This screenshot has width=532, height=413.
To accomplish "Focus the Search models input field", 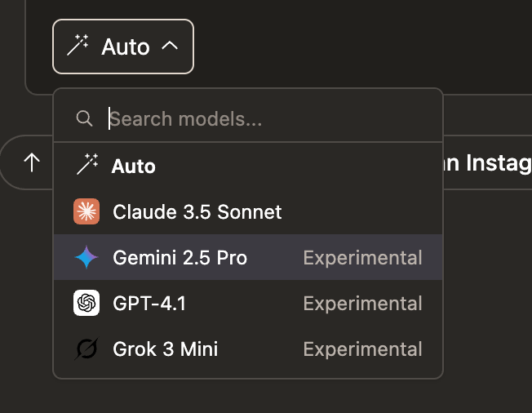I will (x=261, y=119).
